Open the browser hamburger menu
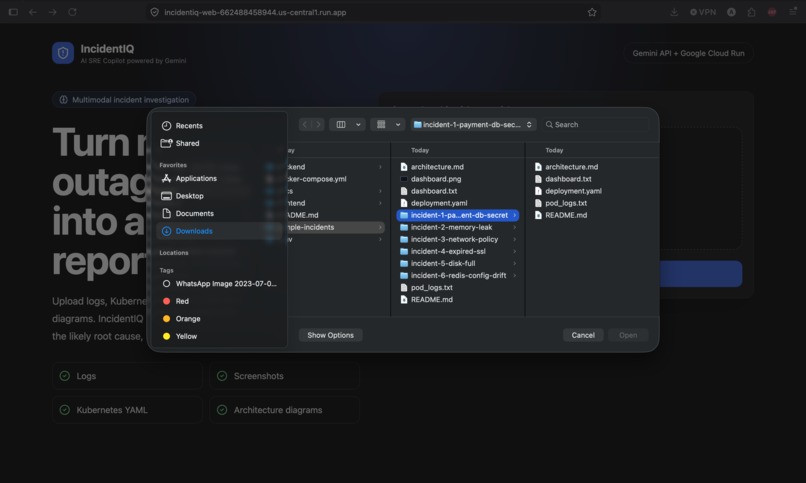 pos(793,12)
